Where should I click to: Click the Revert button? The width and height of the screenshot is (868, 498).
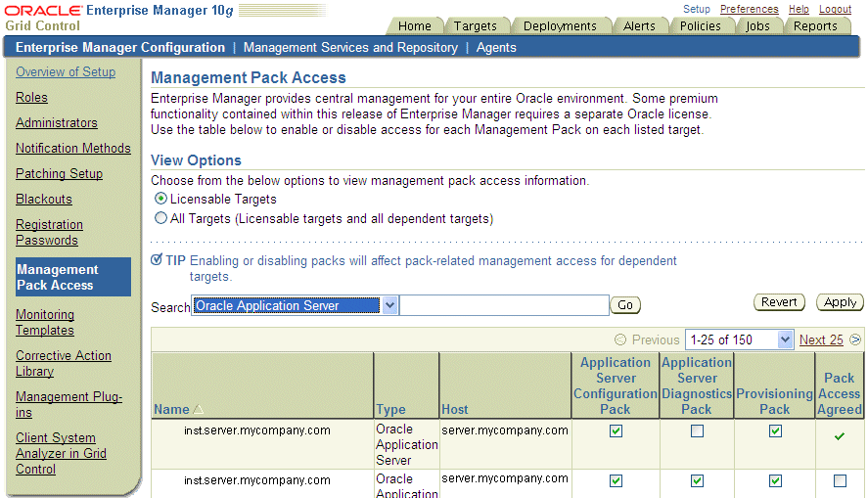pyautogui.click(x=779, y=302)
